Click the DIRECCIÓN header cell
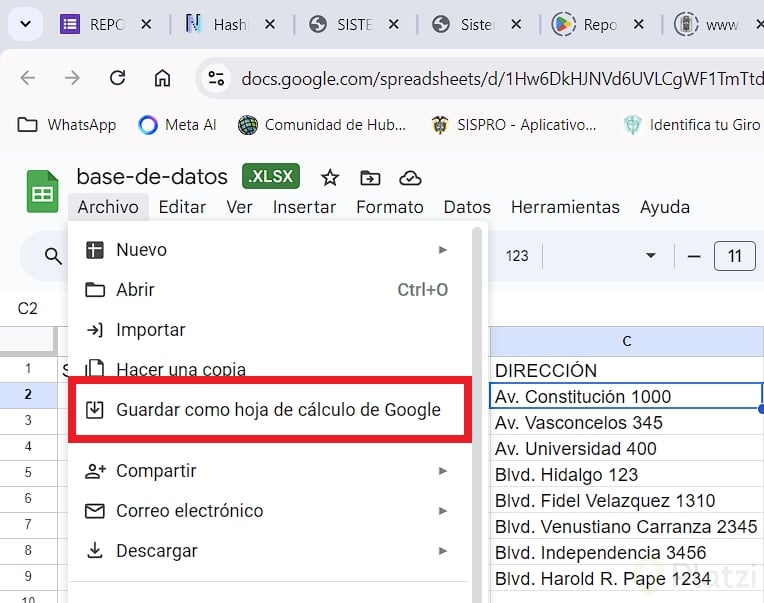The image size is (764, 603). pyautogui.click(x=627, y=371)
